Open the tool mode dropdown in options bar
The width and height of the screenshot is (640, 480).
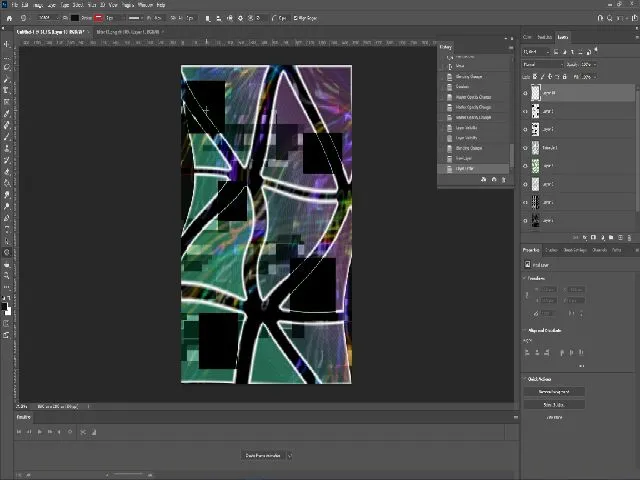[x=48, y=18]
